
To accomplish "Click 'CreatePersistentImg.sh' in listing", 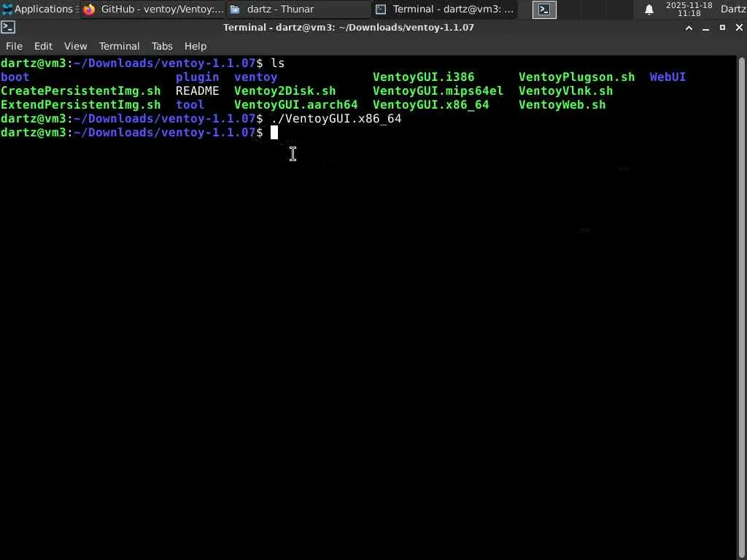I will [81, 91].
